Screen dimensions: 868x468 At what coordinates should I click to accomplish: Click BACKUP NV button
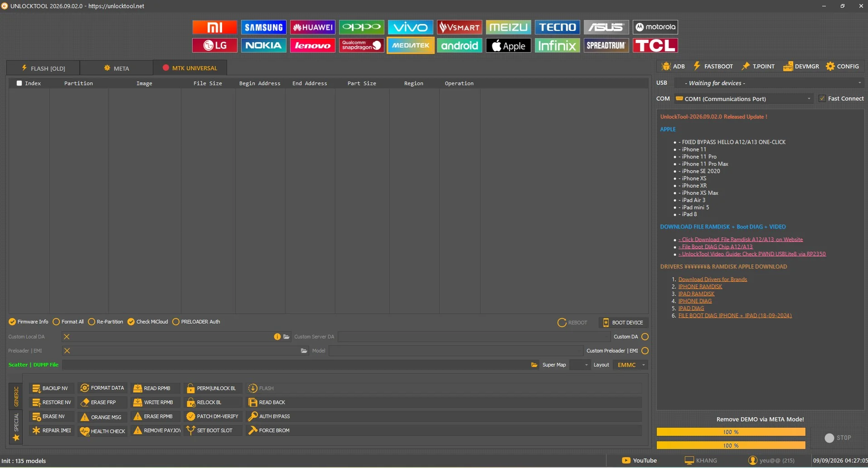click(x=51, y=388)
